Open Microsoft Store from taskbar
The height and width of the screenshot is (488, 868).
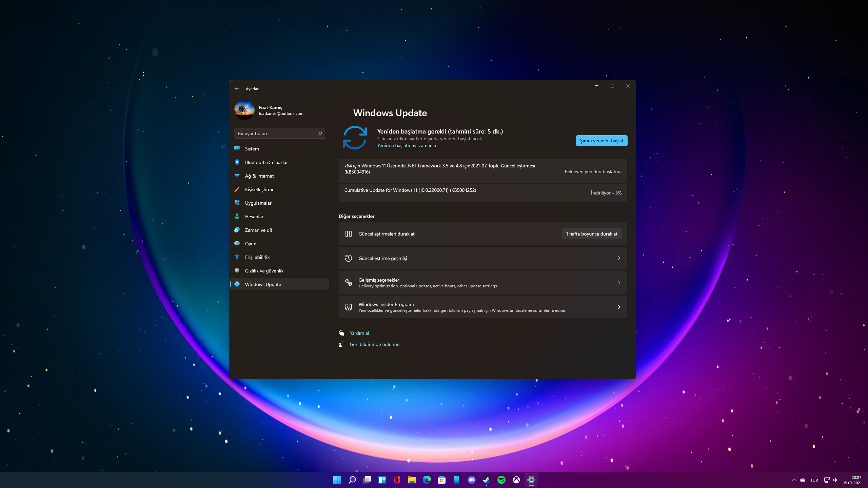(x=441, y=480)
